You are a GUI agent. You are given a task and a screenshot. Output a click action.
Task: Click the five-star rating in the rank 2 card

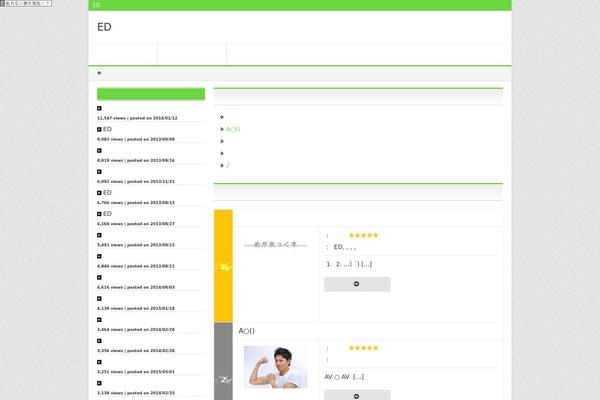(x=364, y=348)
